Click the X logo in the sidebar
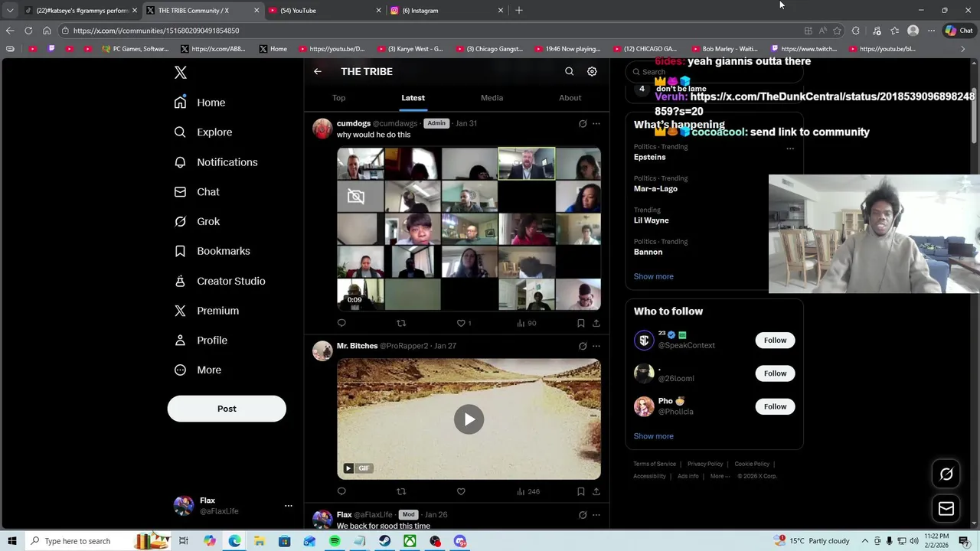The width and height of the screenshot is (980, 551). click(x=181, y=73)
